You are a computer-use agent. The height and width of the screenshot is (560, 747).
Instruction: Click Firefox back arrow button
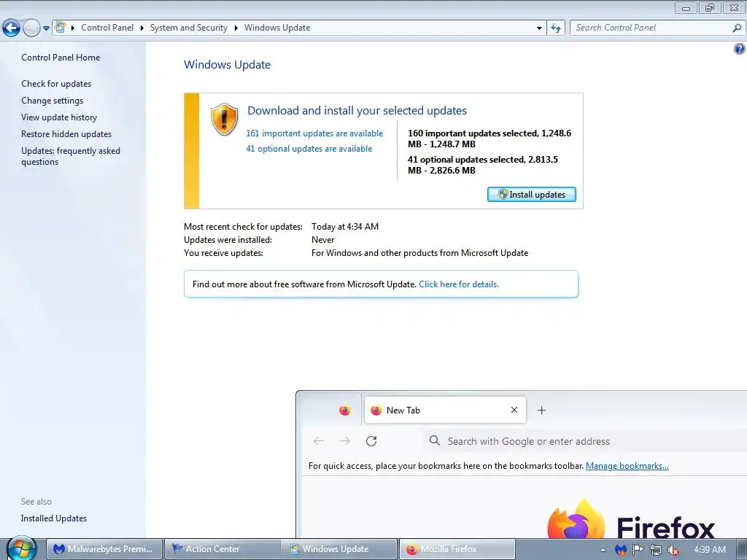pyautogui.click(x=319, y=441)
